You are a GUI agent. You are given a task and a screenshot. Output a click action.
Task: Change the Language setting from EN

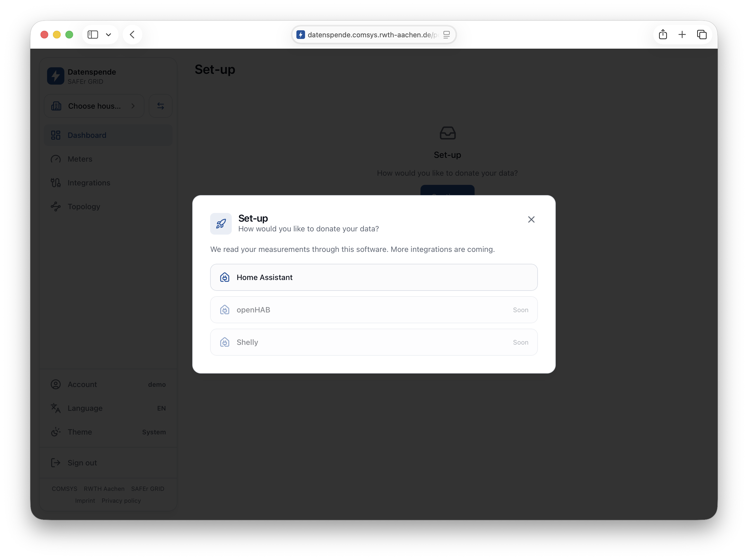coord(108,408)
